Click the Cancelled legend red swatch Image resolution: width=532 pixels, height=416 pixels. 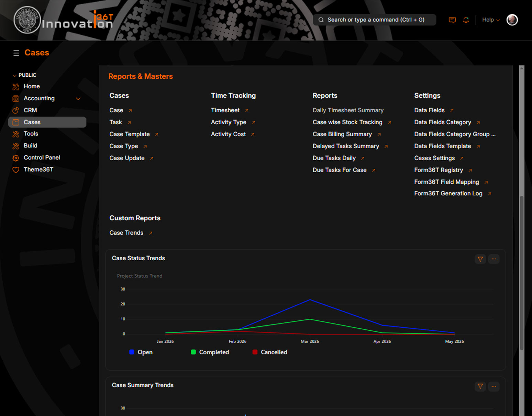[x=255, y=352]
